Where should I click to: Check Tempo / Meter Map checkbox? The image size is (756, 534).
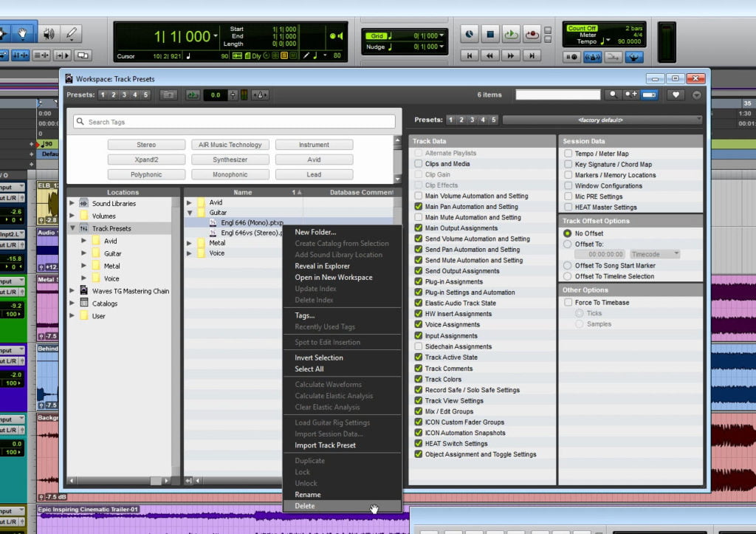568,154
